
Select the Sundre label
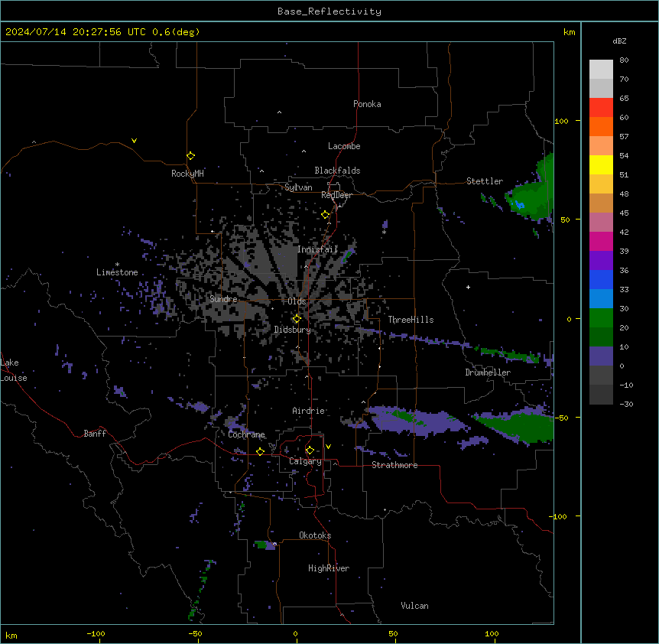pyautogui.click(x=223, y=299)
